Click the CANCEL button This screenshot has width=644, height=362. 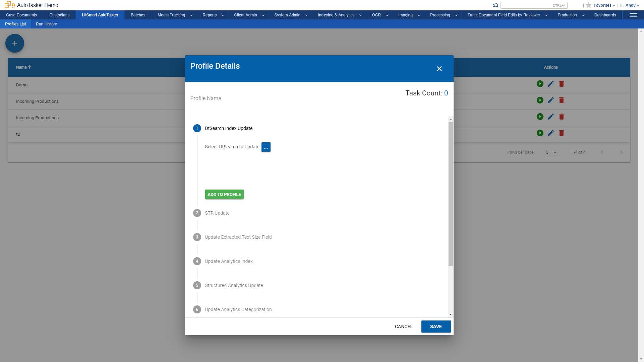(403, 326)
